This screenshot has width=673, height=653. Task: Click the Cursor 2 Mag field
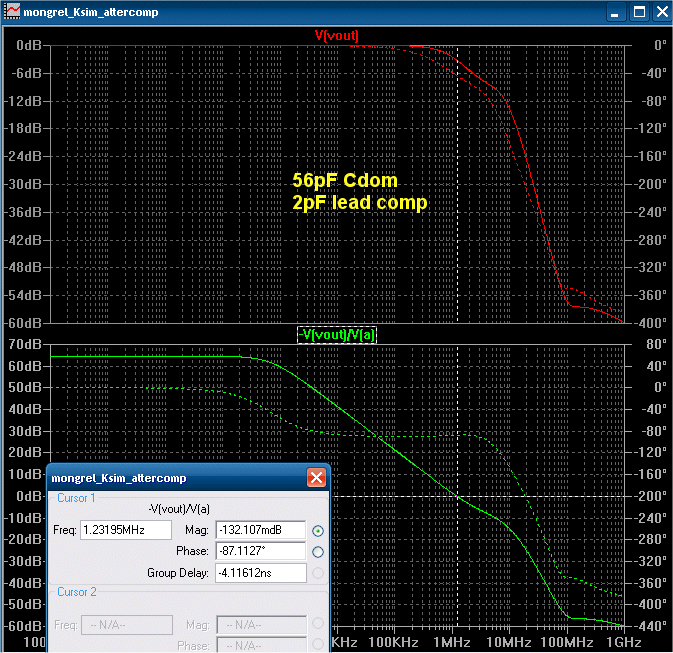[x=262, y=625]
